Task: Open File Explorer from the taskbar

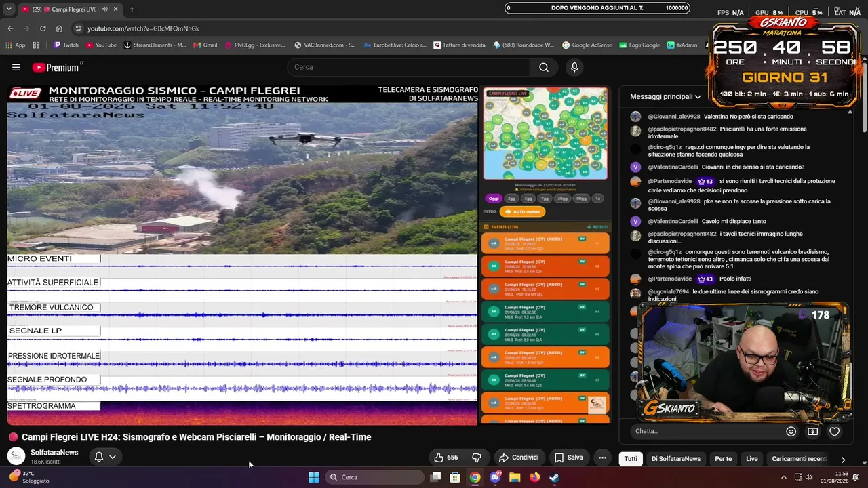Action: pyautogui.click(x=515, y=477)
